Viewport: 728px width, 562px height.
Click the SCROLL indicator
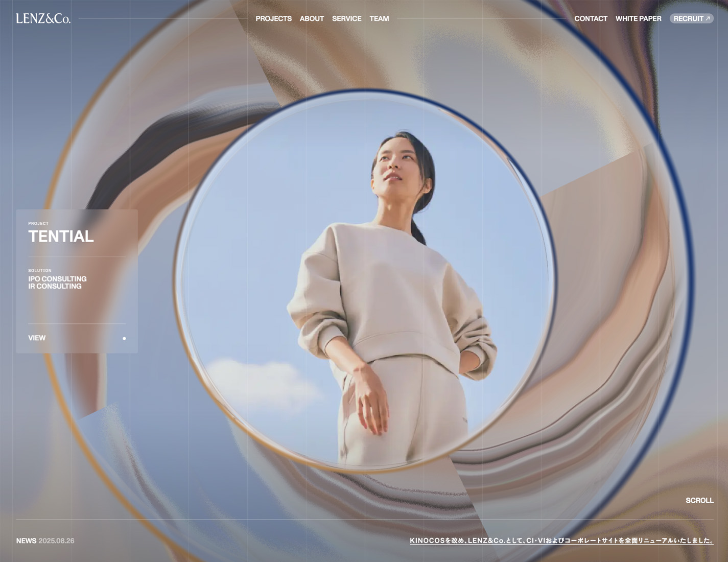(x=699, y=500)
